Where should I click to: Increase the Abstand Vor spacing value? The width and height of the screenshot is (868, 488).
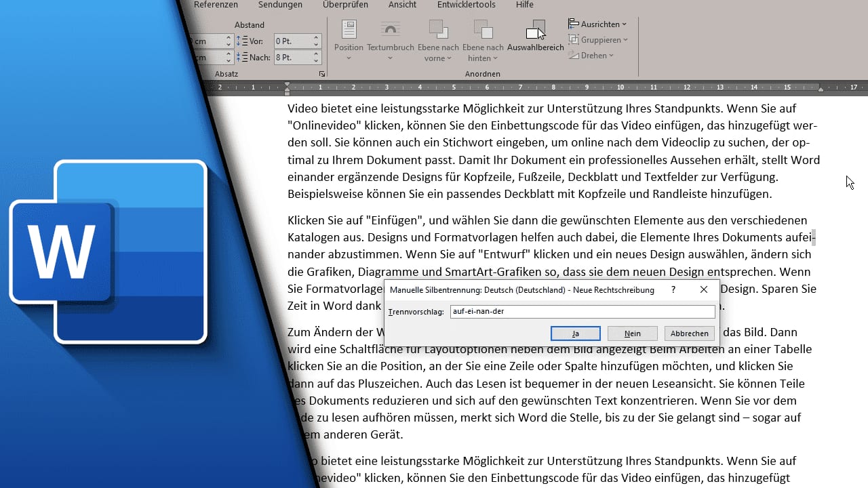tap(316, 38)
